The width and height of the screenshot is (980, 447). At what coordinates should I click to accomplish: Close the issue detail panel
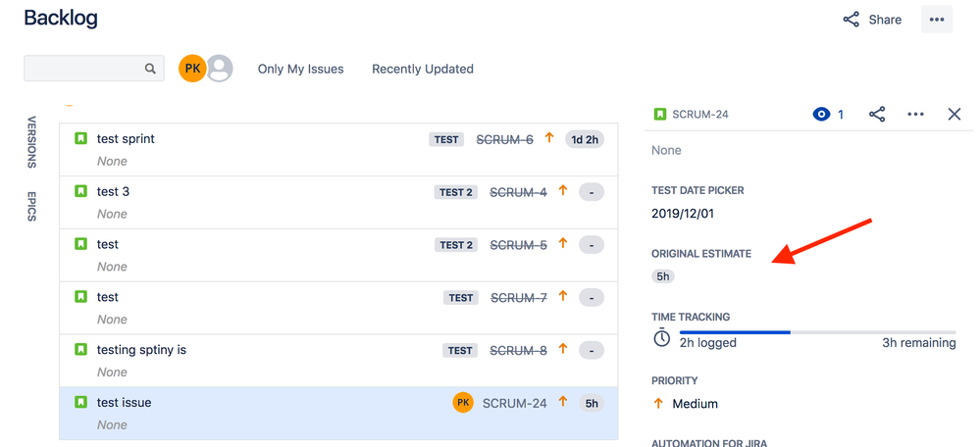(954, 114)
